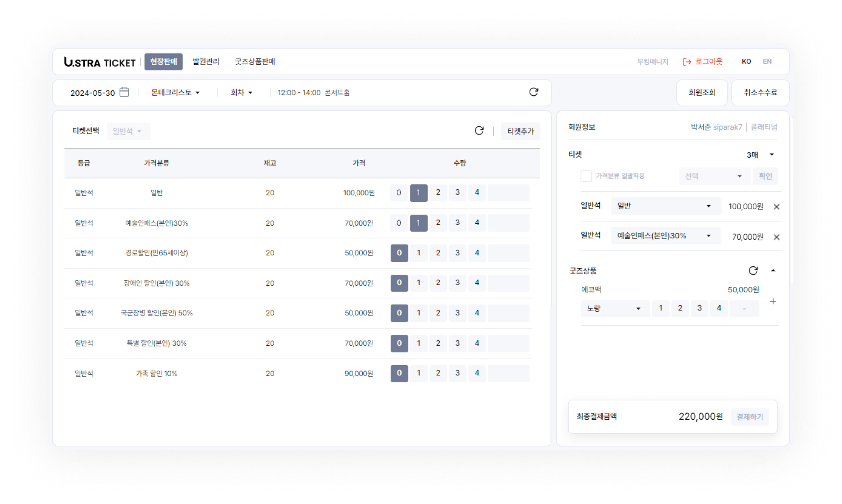This screenshot has height=504, width=842.
Task: Click the 회원조회 button
Action: coord(701,92)
